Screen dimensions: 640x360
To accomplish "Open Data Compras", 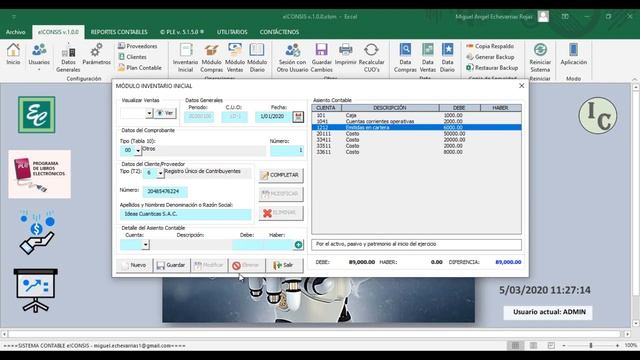I will 405,58.
